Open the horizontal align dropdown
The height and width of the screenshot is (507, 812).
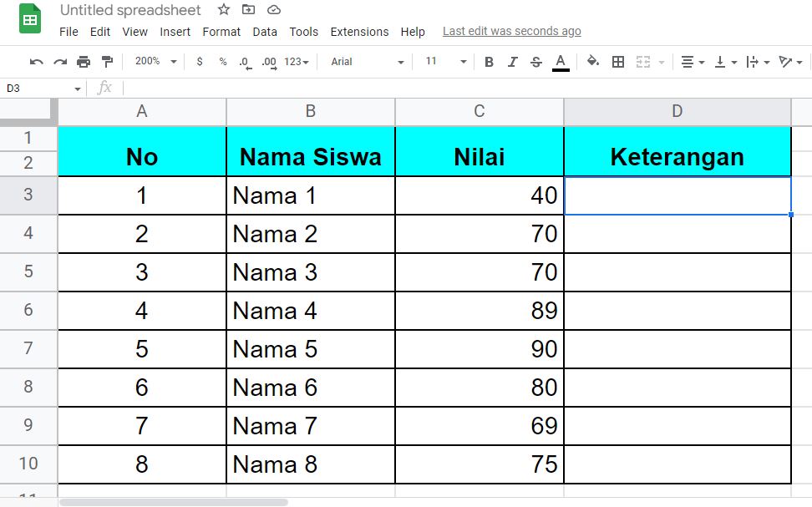(693, 62)
